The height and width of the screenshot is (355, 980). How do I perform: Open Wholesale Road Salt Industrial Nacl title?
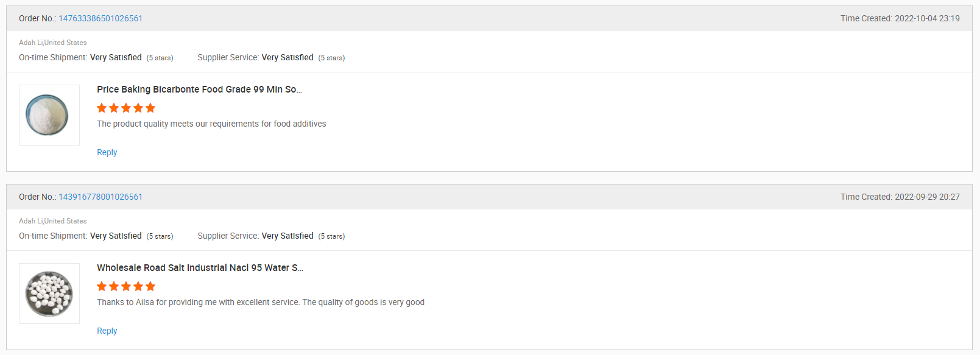[200, 267]
